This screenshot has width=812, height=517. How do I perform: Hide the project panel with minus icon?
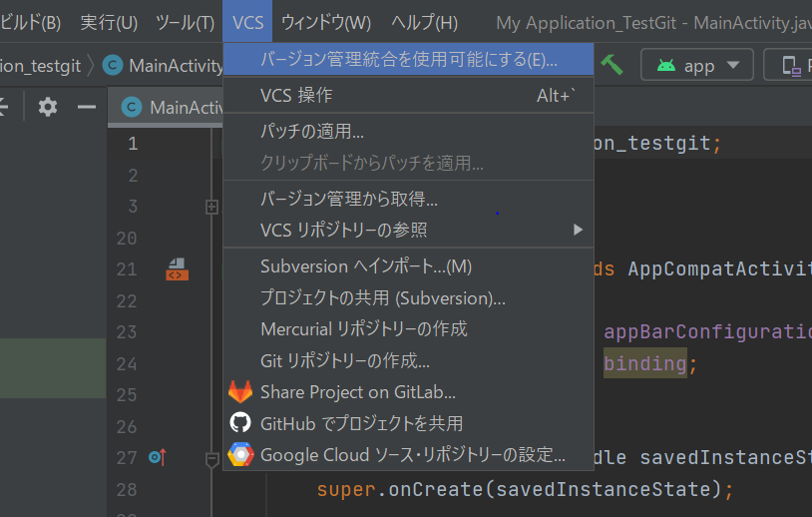[87, 107]
